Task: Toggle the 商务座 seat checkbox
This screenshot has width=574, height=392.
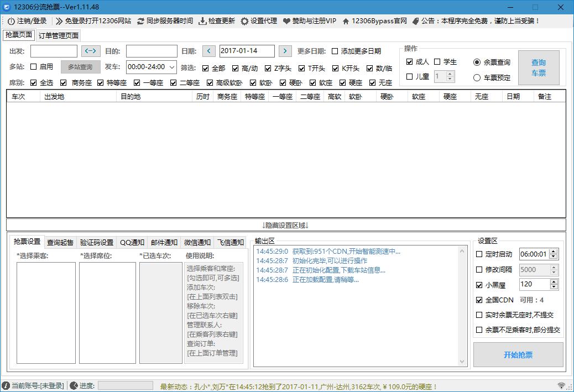Action: 64,83
